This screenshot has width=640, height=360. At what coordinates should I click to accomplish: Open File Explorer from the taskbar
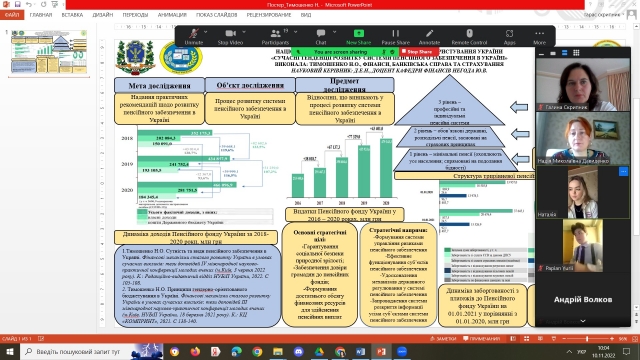point(278,351)
